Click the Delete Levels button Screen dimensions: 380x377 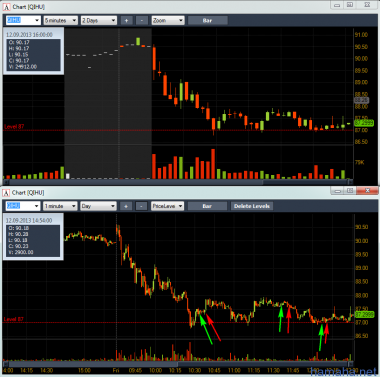click(x=252, y=206)
